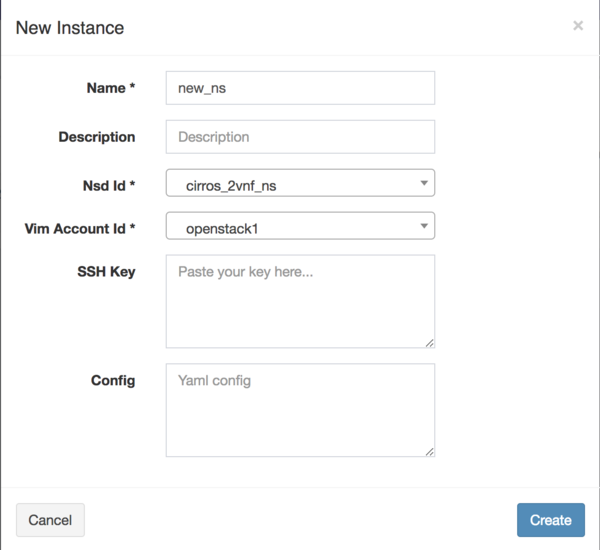Click the Description field label
Viewport: 600px width, 550px height.
click(x=97, y=137)
